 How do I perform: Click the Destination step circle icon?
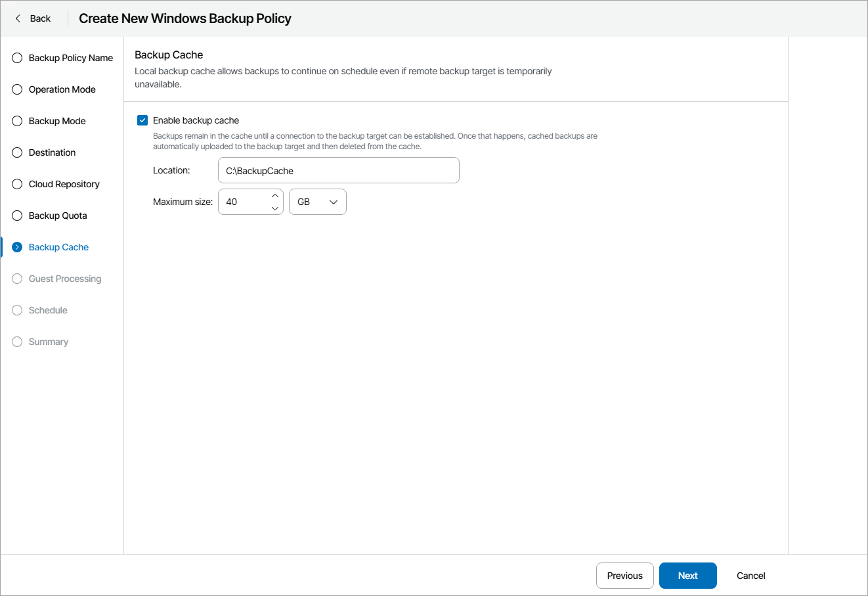pos(17,152)
